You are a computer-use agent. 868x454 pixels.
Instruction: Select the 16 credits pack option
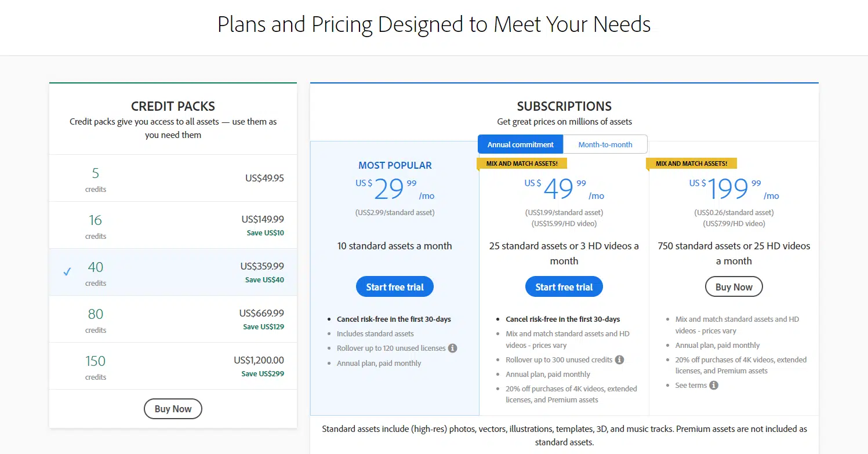pyautogui.click(x=173, y=226)
